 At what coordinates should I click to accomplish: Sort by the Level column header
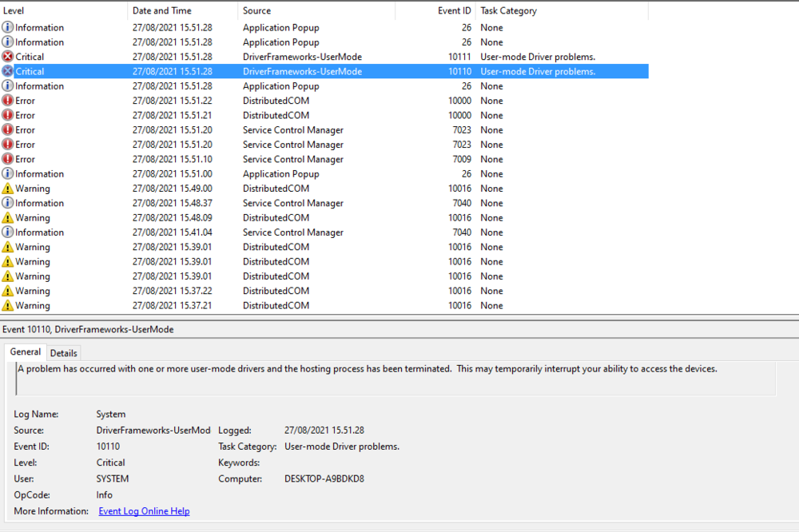coord(64,11)
